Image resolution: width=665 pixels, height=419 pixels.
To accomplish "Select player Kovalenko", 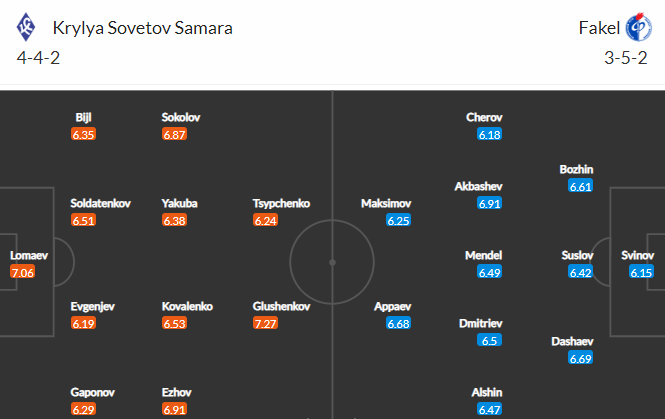I will click(x=187, y=307).
